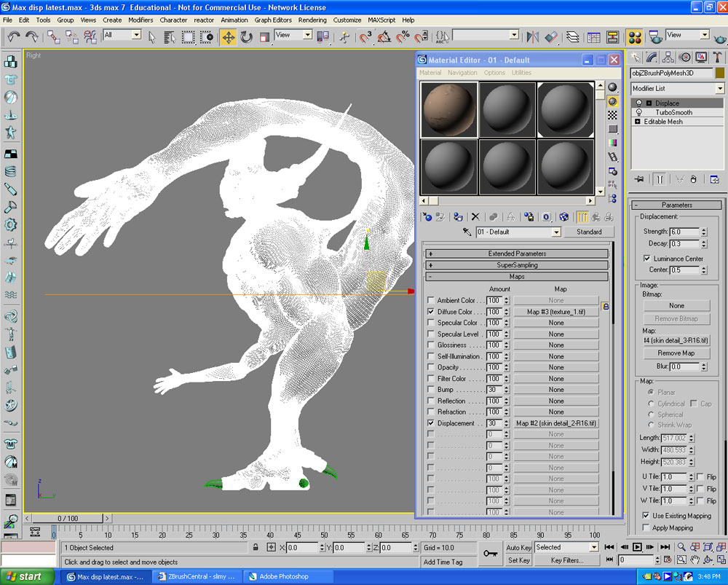Click the Remove Map button

[676, 353]
